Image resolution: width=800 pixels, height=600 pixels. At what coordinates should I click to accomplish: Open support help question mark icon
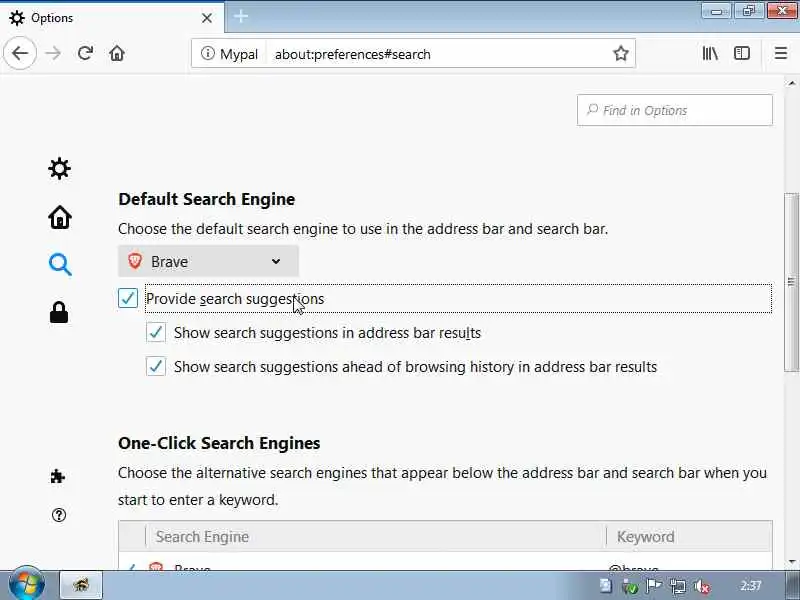tap(59, 515)
